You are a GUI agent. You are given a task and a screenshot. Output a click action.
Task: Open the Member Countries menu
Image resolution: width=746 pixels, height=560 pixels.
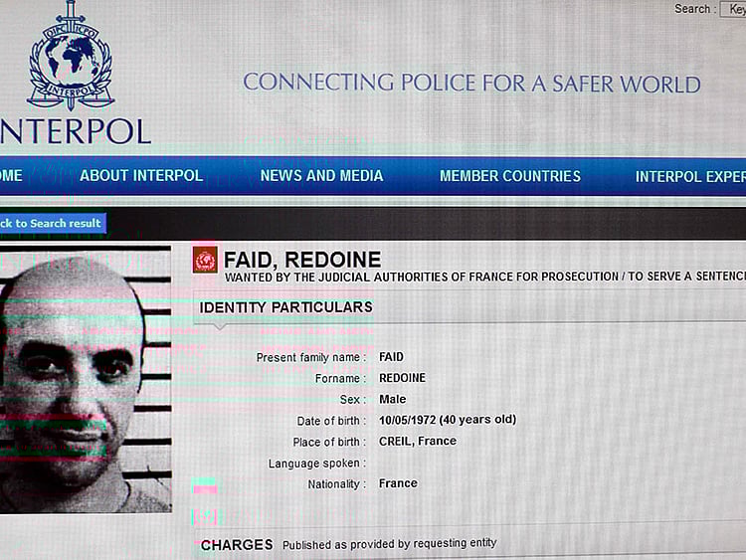[510, 176]
